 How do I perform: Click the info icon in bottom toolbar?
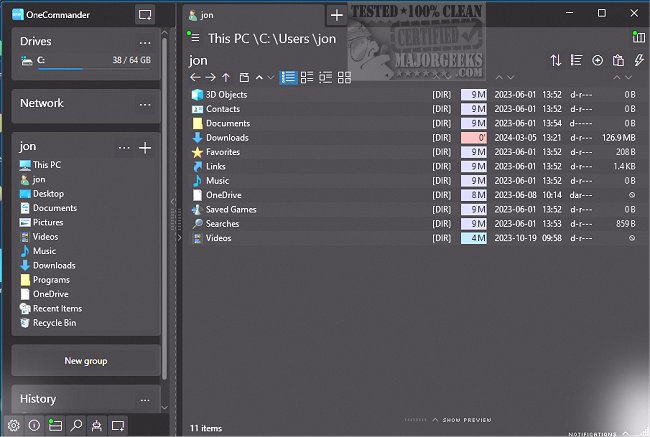click(34, 425)
